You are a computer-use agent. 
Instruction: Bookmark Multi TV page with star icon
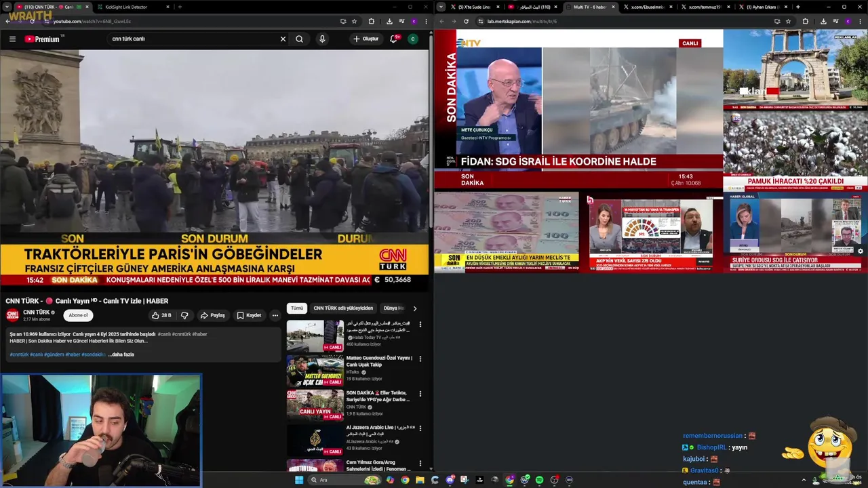[x=788, y=21]
